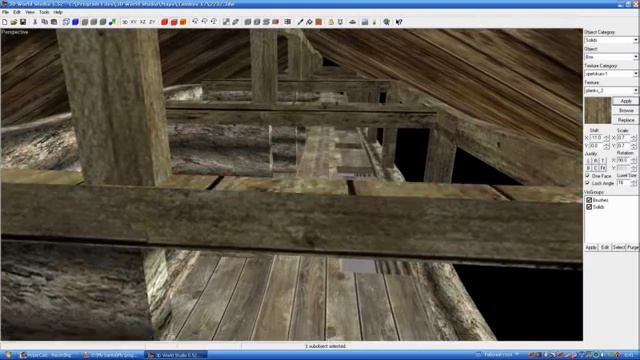
Task: Click the light candle icon in the toolbar
Action: [x=374, y=22]
